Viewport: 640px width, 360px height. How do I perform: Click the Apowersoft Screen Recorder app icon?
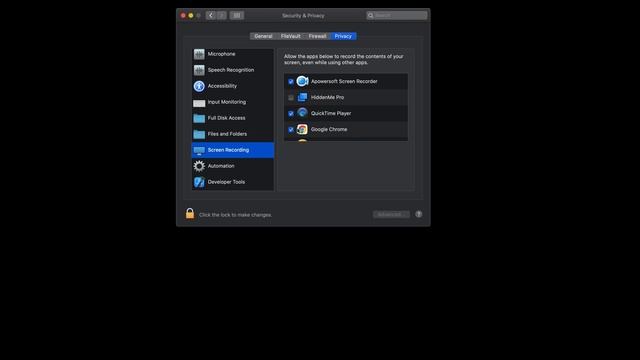(302, 81)
